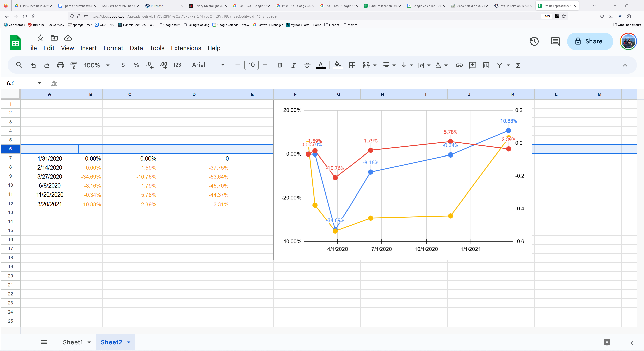Click the Insert link icon
This screenshot has width=644, height=351.
click(x=459, y=65)
